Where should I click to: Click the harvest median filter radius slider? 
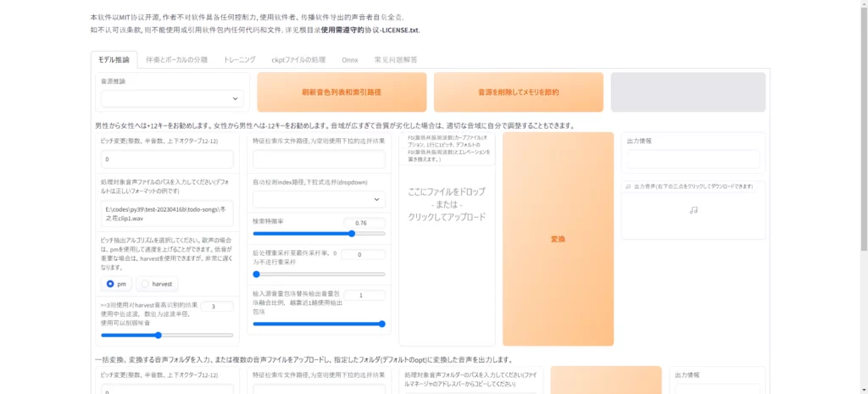[167, 335]
